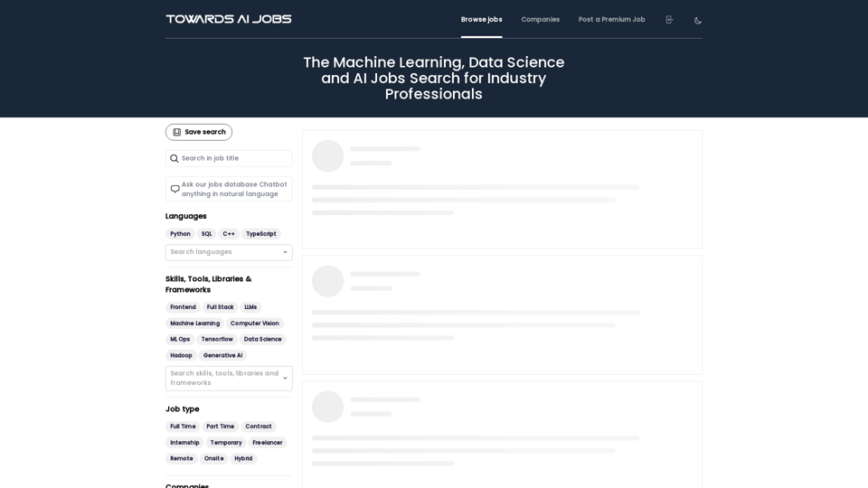Open the Companies nav item
868x488 pixels.
coord(541,19)
